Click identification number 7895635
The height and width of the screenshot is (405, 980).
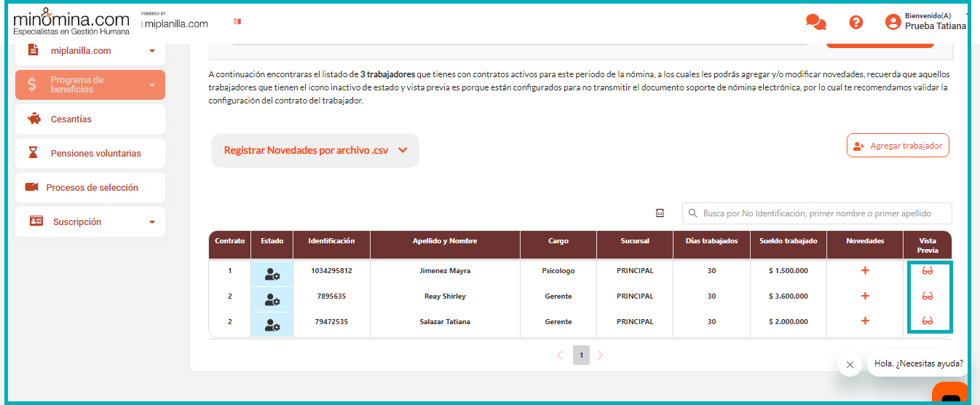(331, 296)
